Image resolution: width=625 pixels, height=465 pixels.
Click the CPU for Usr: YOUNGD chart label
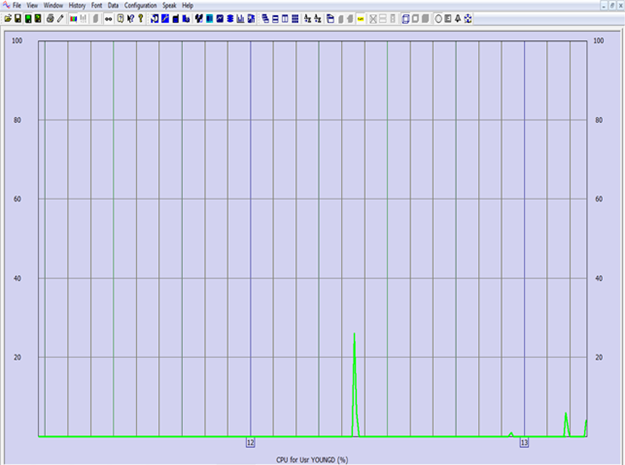coord(312,459)
